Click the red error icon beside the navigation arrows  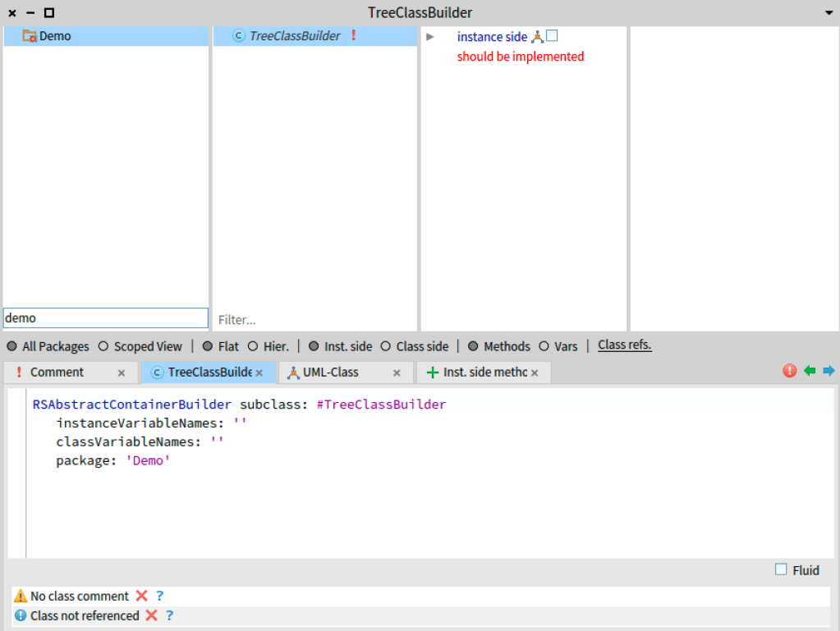click(x=790, y=371)
